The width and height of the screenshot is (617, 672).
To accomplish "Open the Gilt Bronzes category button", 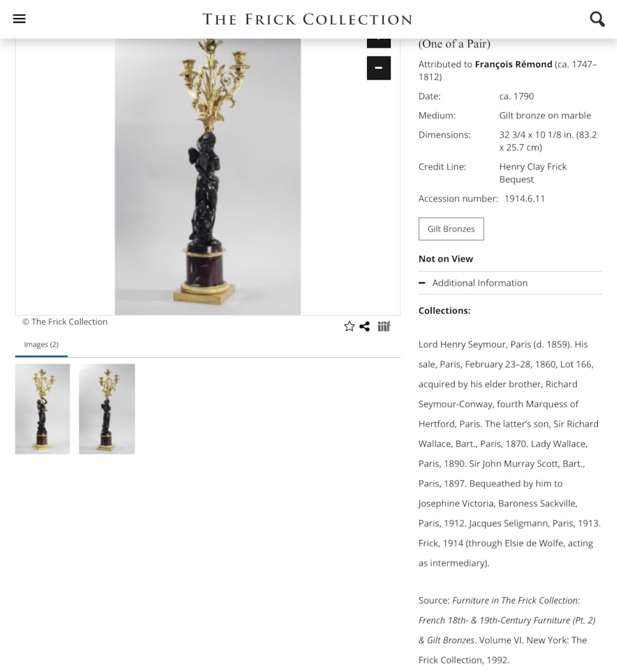I will pos(451,229).
